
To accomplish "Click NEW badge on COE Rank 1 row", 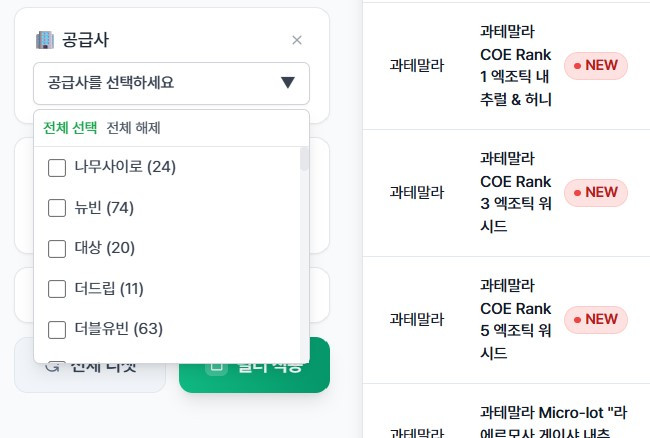I will [596, 66].
